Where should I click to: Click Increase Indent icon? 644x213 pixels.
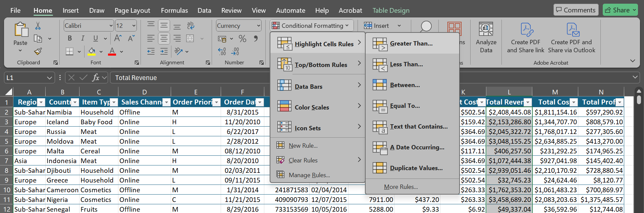[x=164, y=51]
